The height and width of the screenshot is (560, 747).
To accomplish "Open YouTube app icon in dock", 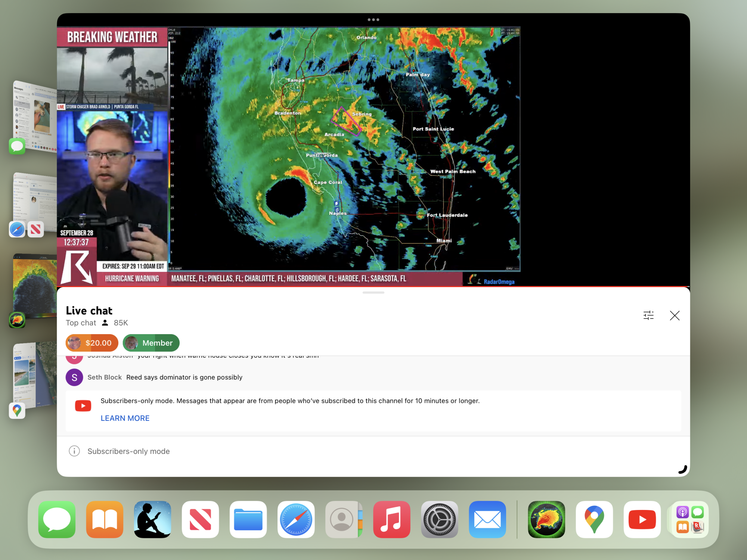I will (x=642, y=519).
